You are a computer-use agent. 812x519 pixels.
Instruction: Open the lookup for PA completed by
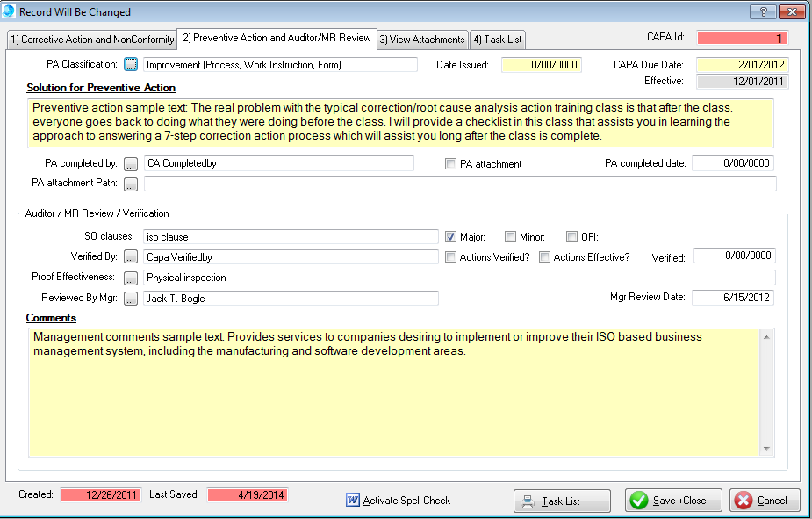coord(131,163)
